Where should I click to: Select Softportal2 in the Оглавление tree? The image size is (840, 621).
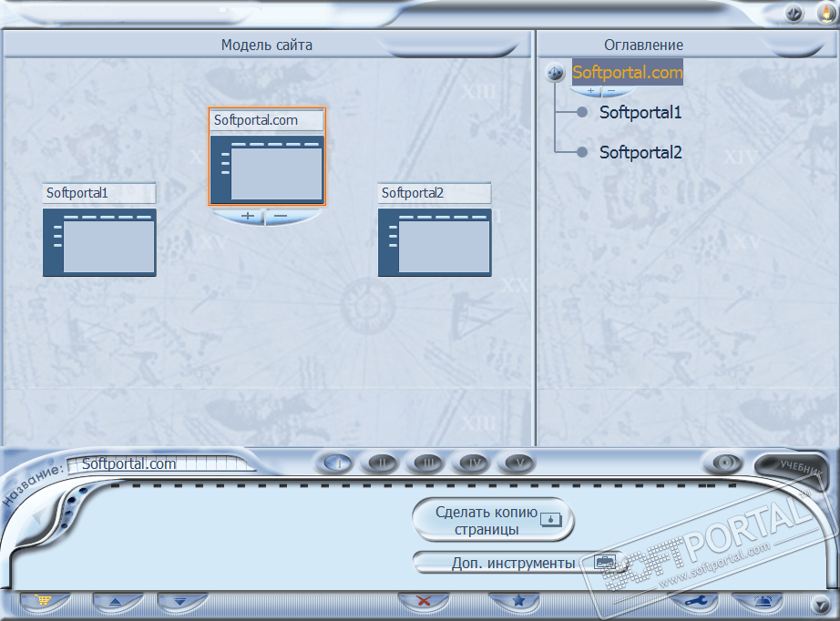point(640,153)
